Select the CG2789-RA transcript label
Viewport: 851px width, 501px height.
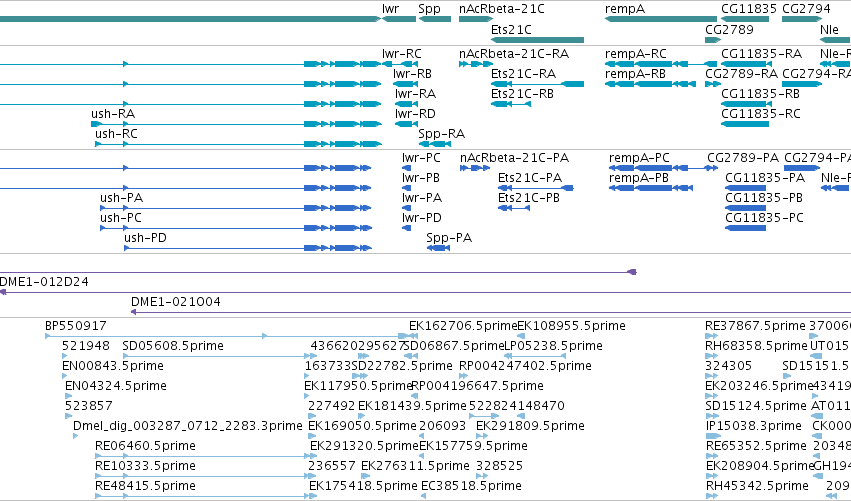(x=741, y=74)
